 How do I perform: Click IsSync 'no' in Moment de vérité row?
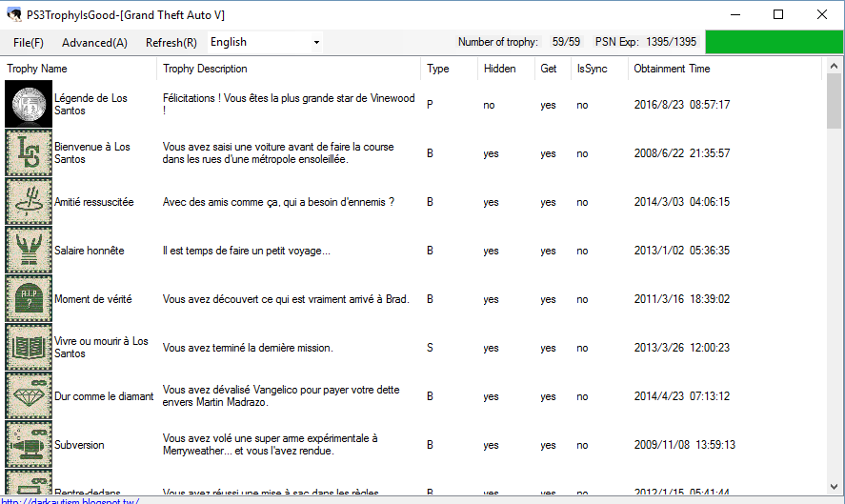[x=582, y=299]
